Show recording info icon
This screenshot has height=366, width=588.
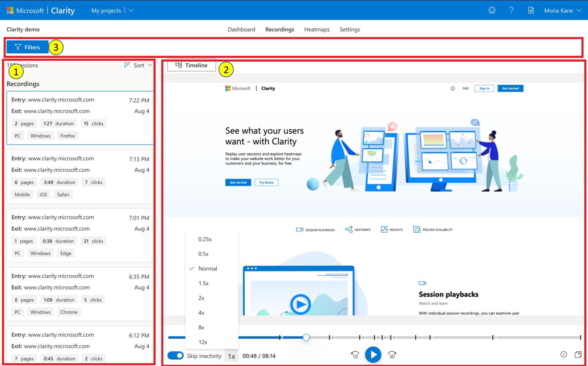pyautogui.click(x=563, y=354)
